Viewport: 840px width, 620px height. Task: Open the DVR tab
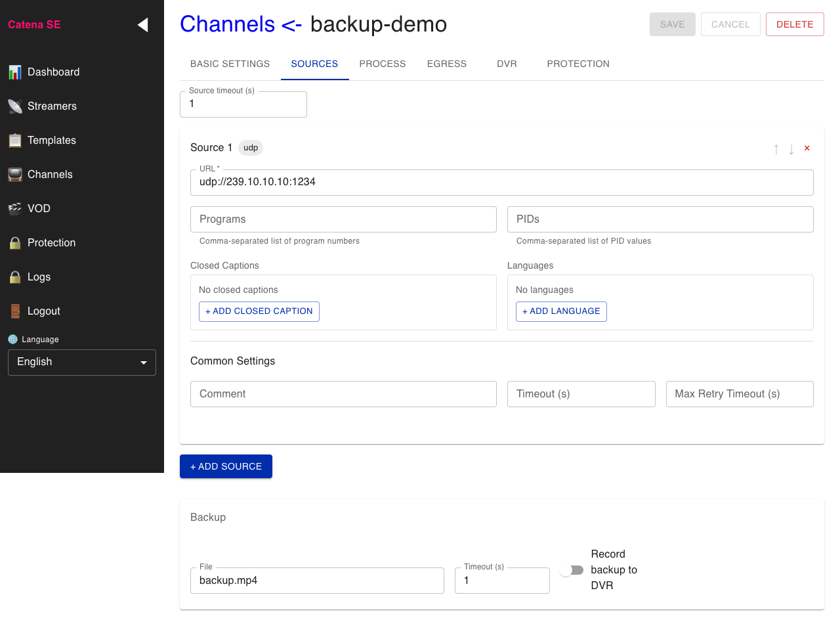[507, 64]
